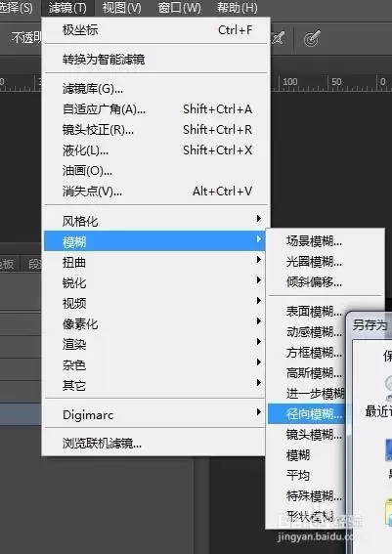Expand the 像素化 submenu

[154, 323]
